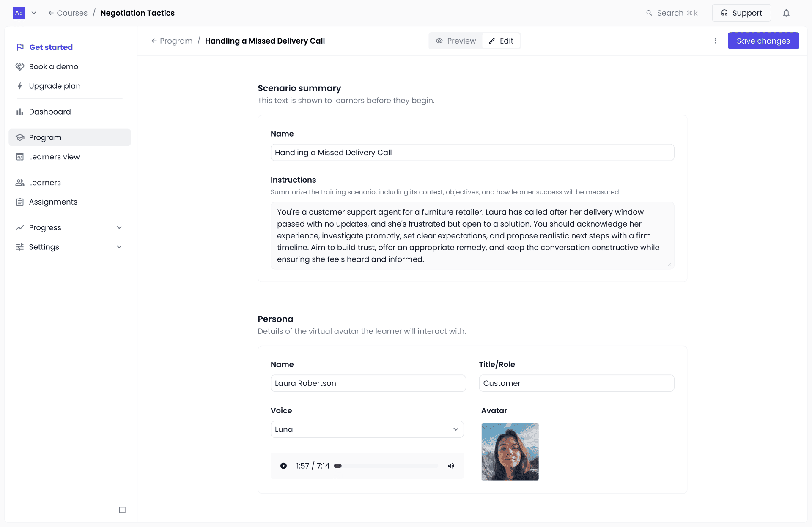The image size is (812, 527).
Task: Collapse the sidebar panel icon
Action: pos(122,510)
